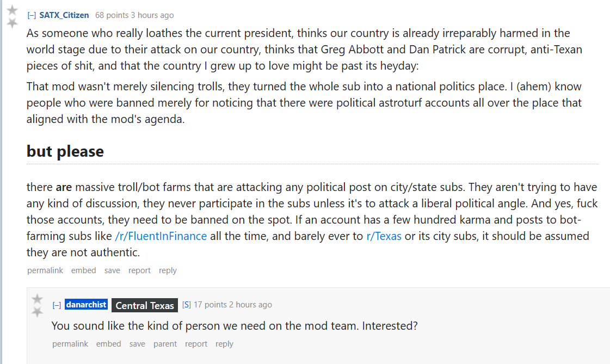Collapse danarchist's reply thread
The height and width of the screenshot is (364, 610).
coord(57,305)
